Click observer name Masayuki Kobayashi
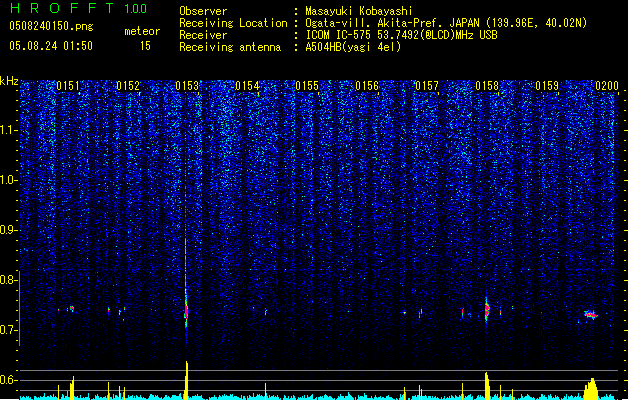 coord(359,11)
